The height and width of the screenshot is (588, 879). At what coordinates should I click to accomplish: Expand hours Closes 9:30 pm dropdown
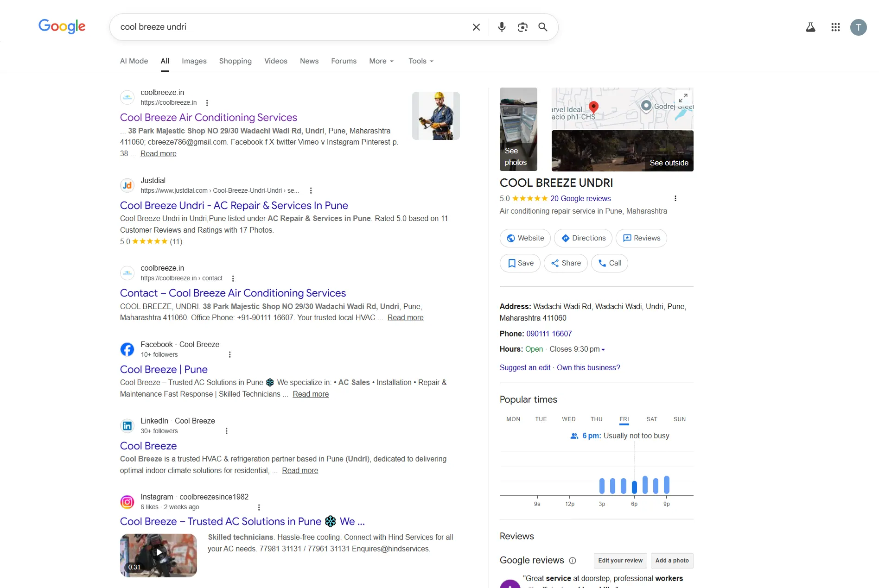577,349
